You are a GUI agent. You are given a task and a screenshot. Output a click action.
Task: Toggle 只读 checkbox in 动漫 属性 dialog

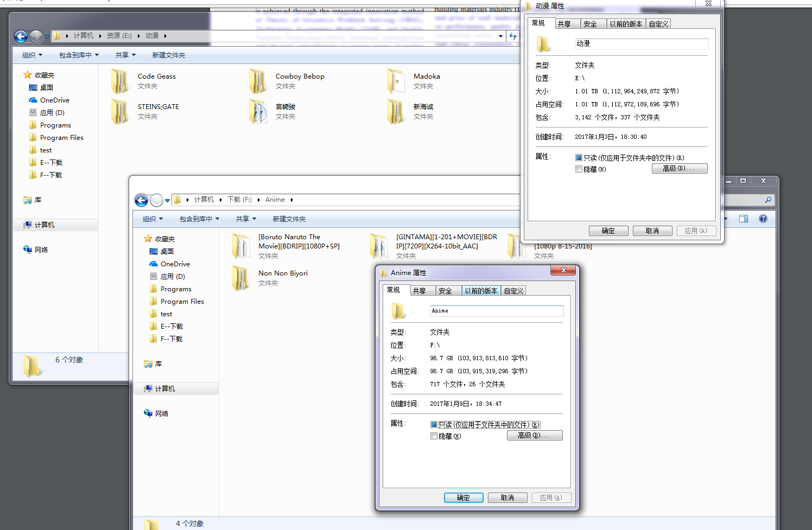click(579, 158)
